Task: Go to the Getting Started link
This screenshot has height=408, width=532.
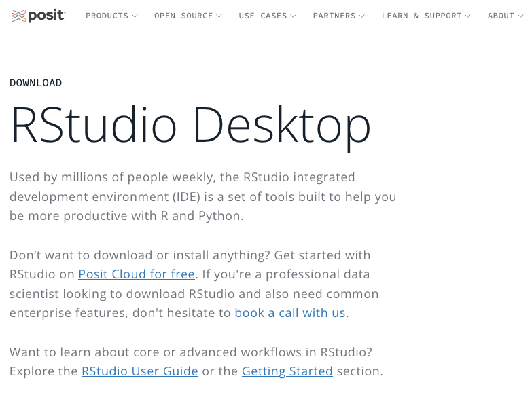Action: (287, 371)
